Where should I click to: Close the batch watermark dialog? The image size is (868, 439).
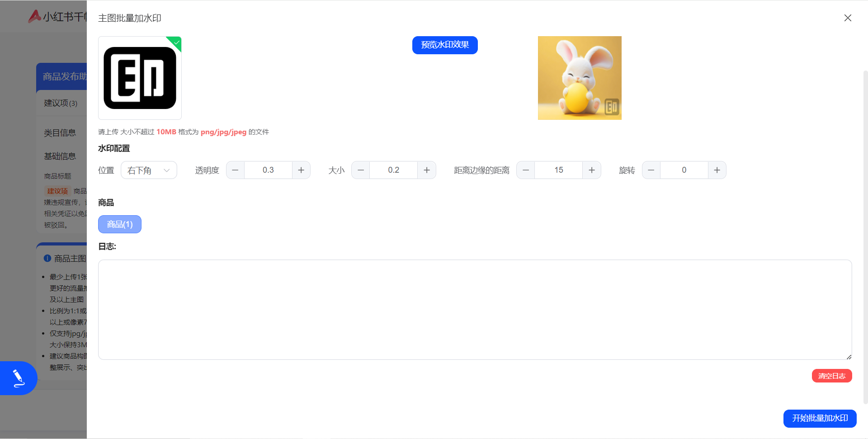tap(848, 18)
